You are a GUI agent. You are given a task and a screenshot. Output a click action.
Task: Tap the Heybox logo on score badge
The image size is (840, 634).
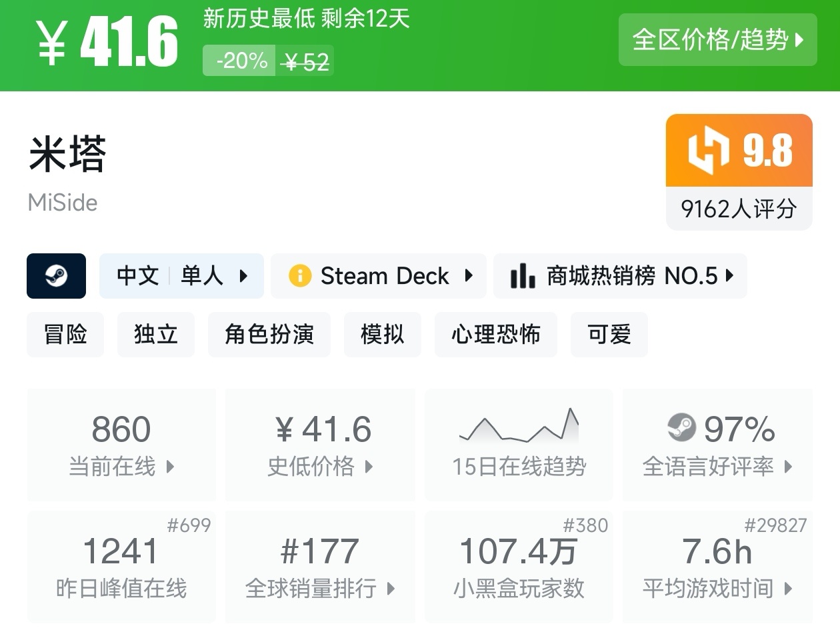pyautogui.click(x=709, y=151)
